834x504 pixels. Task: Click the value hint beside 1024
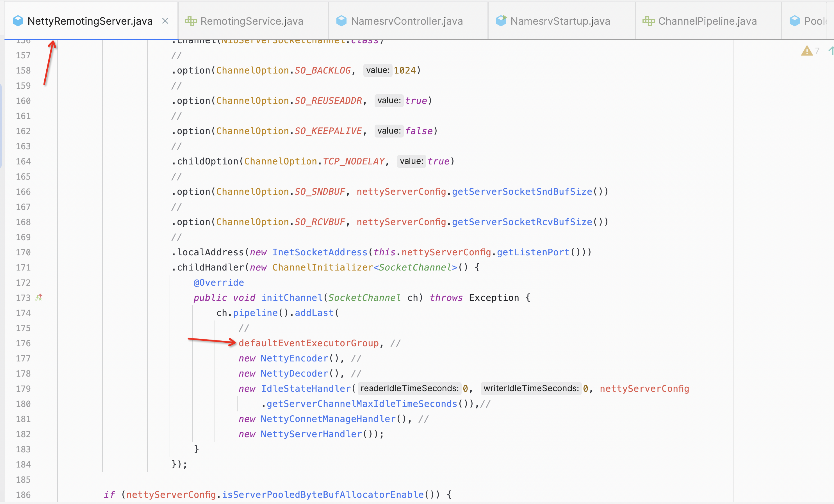(x=378, y=70)
